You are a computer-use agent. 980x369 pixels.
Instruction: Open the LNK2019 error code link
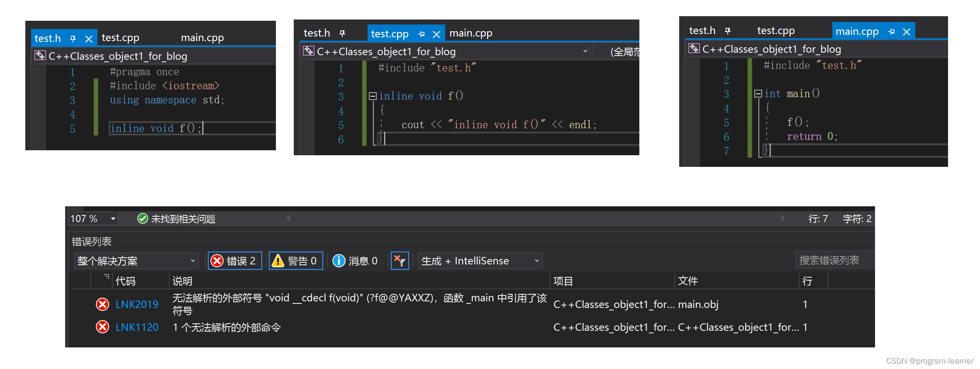click(x=137, y=304)
